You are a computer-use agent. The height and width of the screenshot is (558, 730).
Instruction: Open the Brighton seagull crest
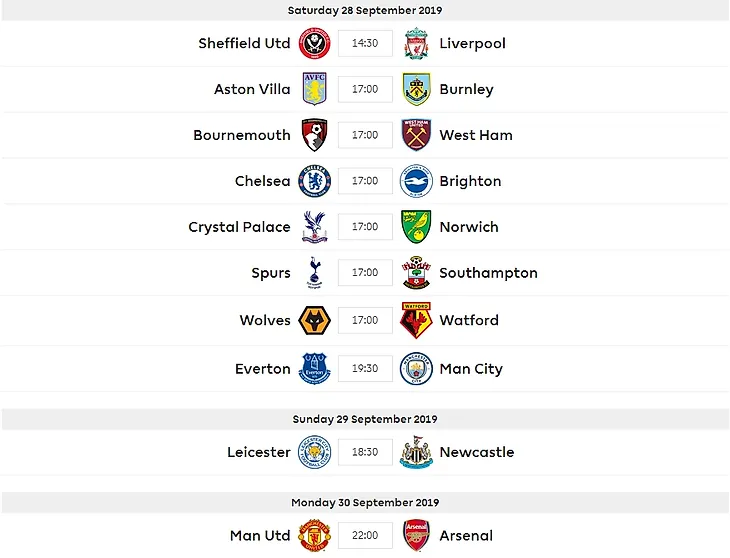pyautogui.click(x=416, y=181)
